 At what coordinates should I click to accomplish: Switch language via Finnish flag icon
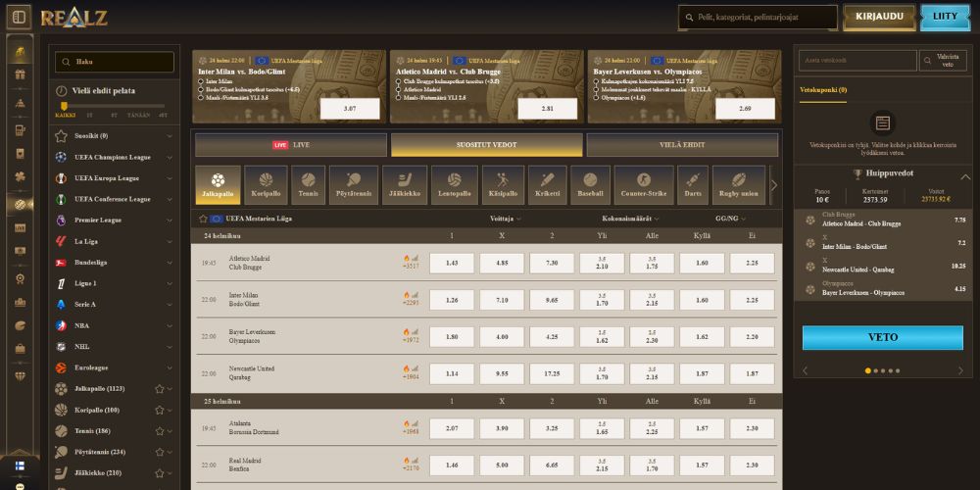pyautogui.click(x=20, y=466)
